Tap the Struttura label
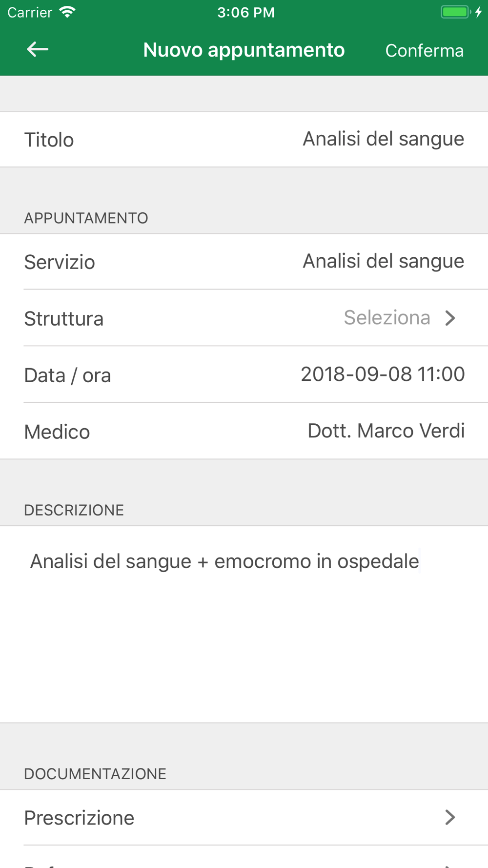This screenshot has height=868, width=488. (x=64, y=319)
